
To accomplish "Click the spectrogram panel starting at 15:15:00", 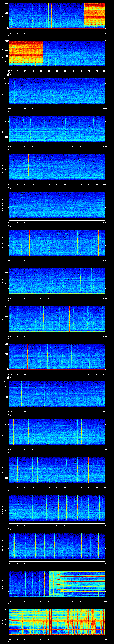I will coord(57,280).
